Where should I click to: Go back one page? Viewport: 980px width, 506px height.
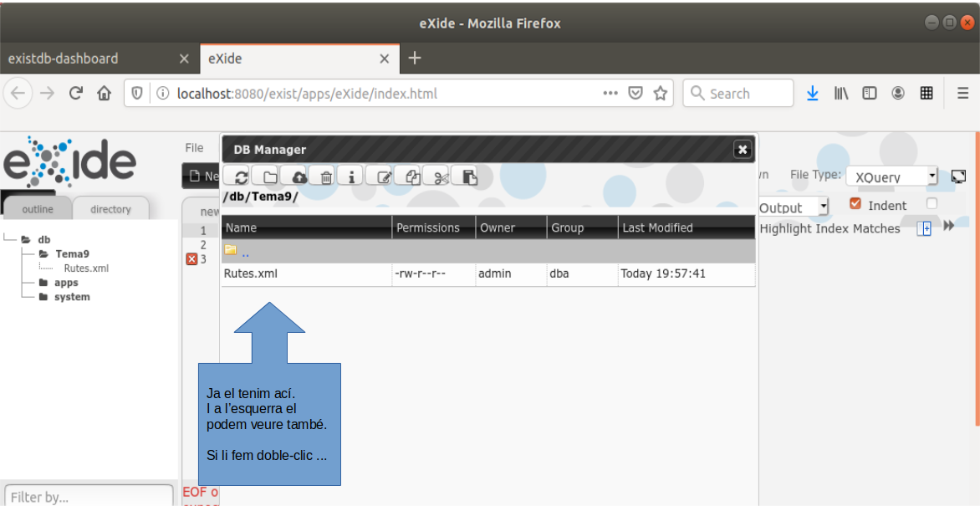[x=18, y=93]
